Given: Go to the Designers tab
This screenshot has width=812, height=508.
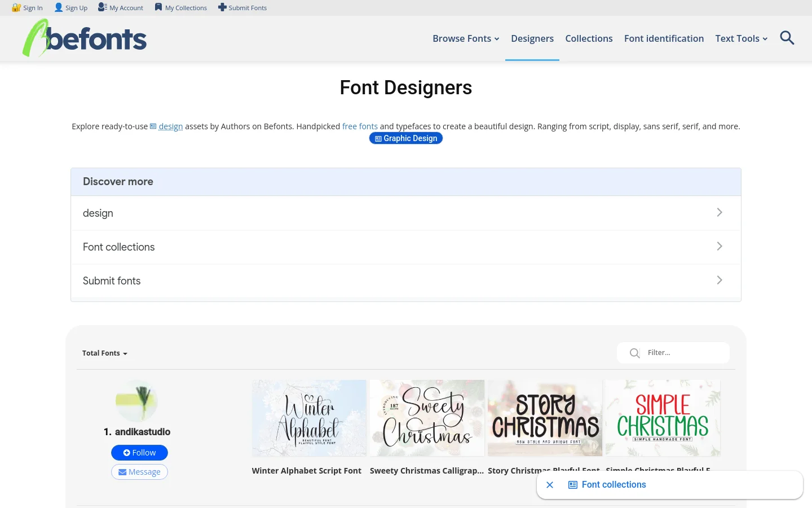Looking at the screenshot, I should 532,38.
